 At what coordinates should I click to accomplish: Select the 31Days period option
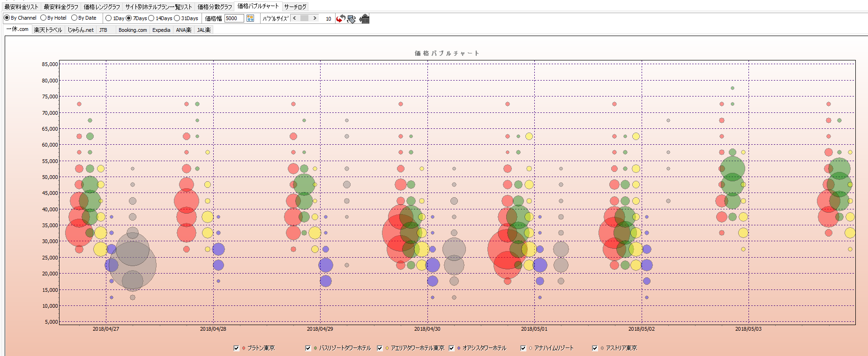tap(177, 18)
